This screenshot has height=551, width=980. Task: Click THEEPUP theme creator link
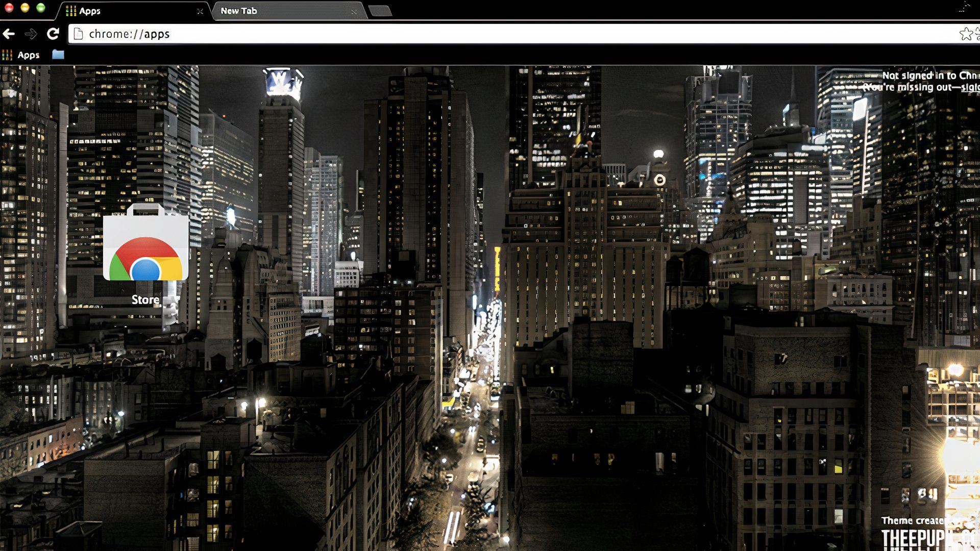coord(922,538)
